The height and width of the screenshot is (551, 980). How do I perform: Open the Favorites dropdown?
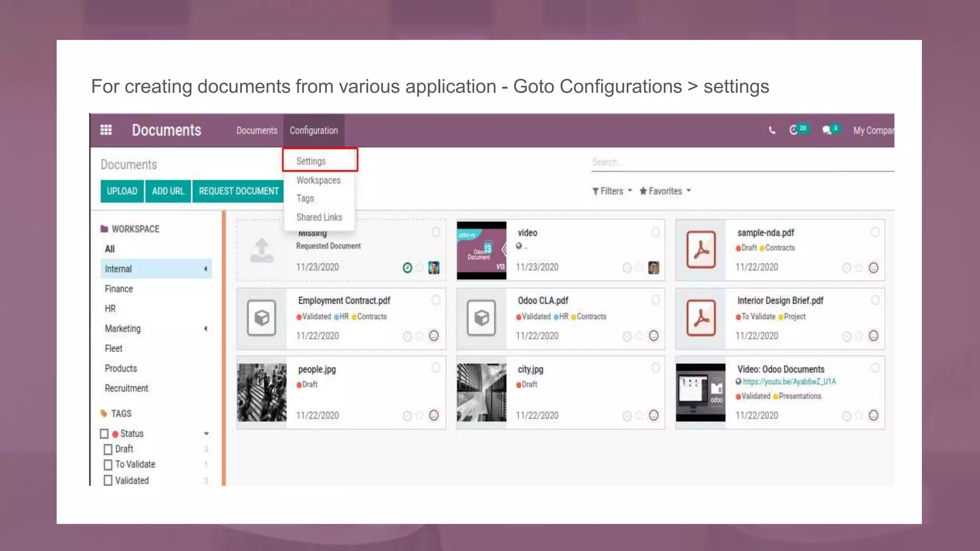[x=665, y=191]
